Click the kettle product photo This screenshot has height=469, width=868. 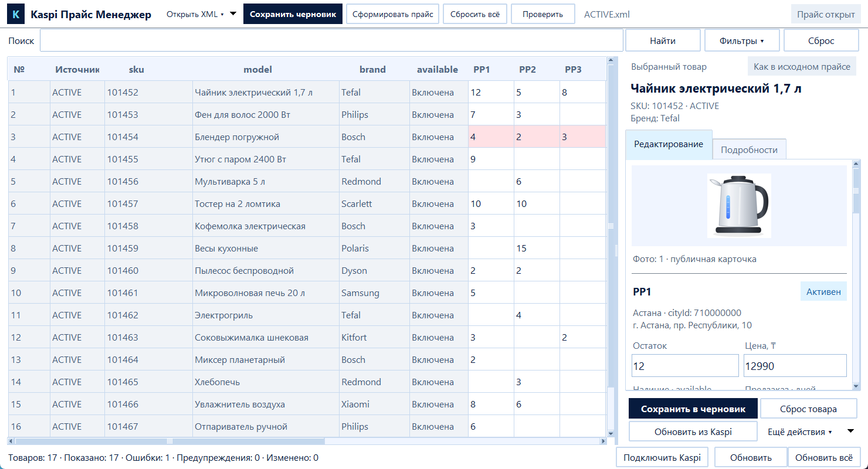(x=739, y=205)
